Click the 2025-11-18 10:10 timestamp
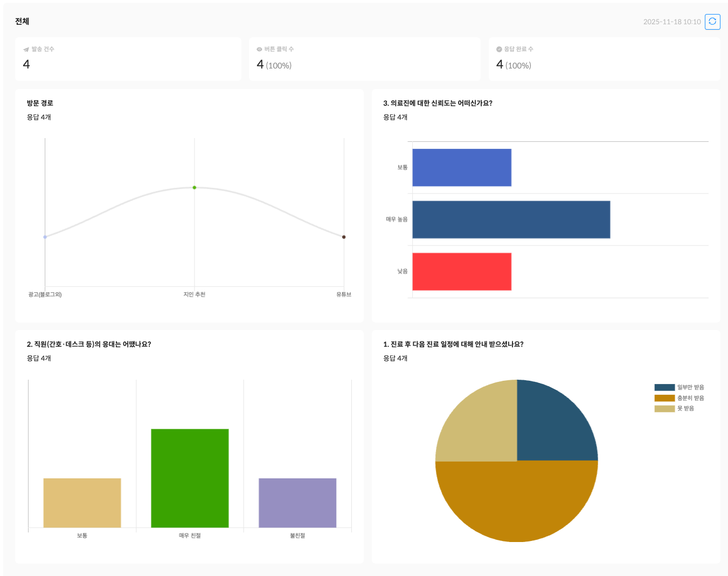728x576 pixels. [x=672, y=22]
